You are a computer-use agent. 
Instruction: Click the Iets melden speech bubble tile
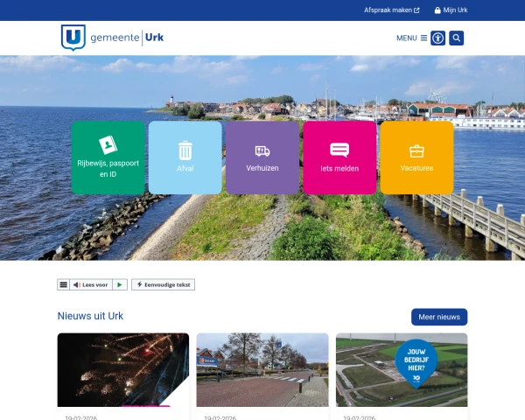[339, 157]
